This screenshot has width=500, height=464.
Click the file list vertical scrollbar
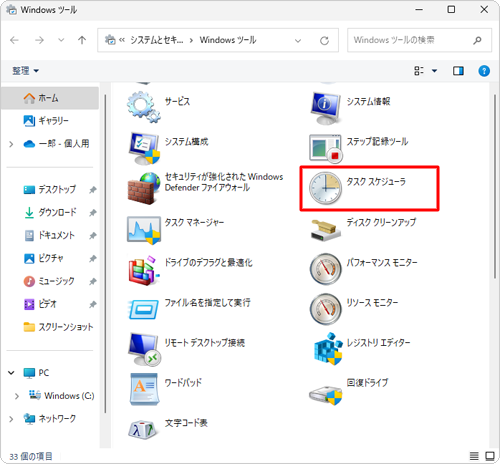495,187
